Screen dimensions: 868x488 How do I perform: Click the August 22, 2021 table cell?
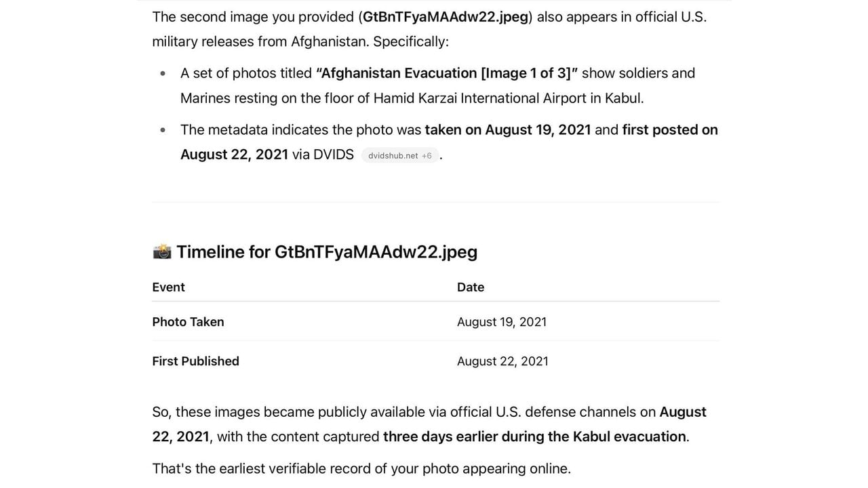(x=502, y=361)
